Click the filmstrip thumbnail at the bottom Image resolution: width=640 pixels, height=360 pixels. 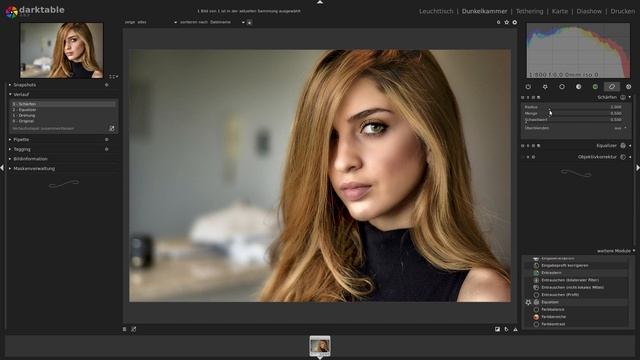pos(320,347)
